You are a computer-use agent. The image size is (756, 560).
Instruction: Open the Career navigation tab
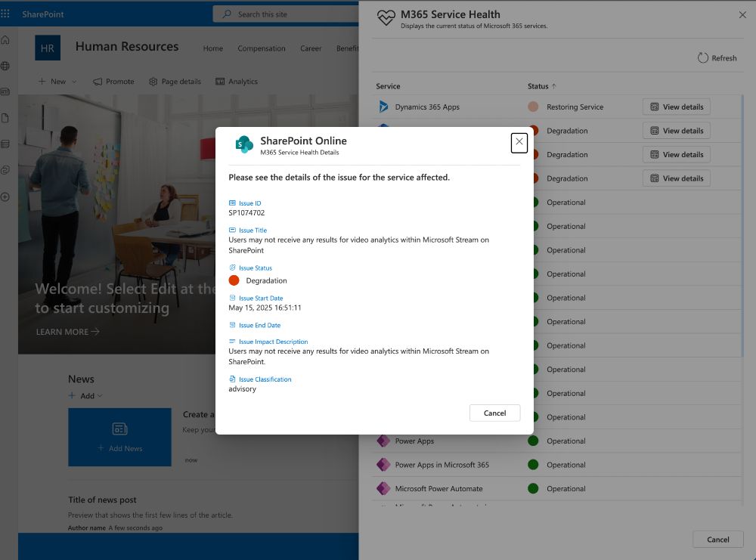(311, 48)
